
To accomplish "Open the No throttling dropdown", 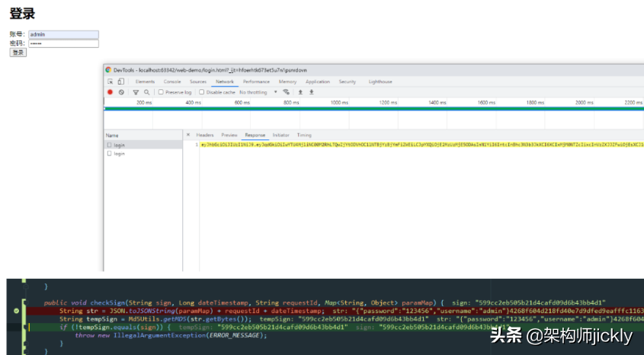I will tap(258, 92).
